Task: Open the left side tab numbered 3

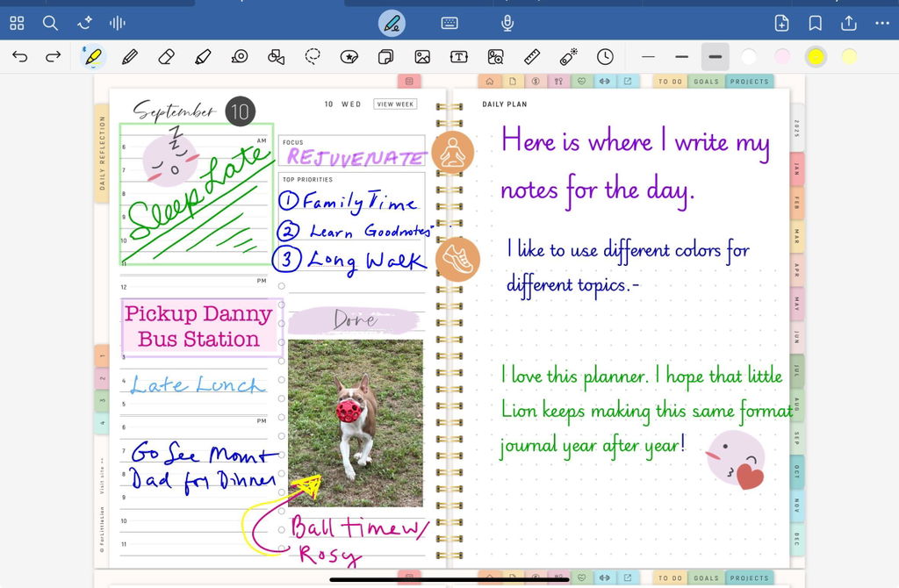Action: point(102,400)
